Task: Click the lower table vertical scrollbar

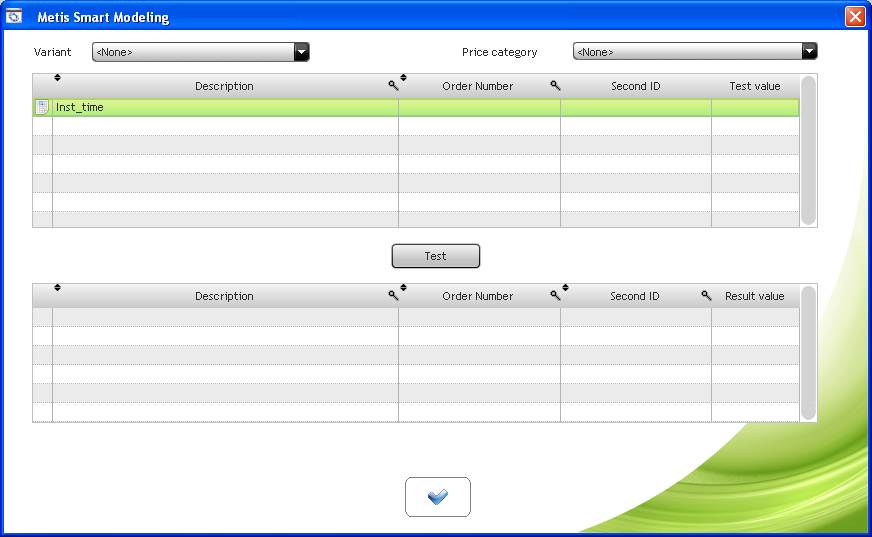Action: point(808,353)
